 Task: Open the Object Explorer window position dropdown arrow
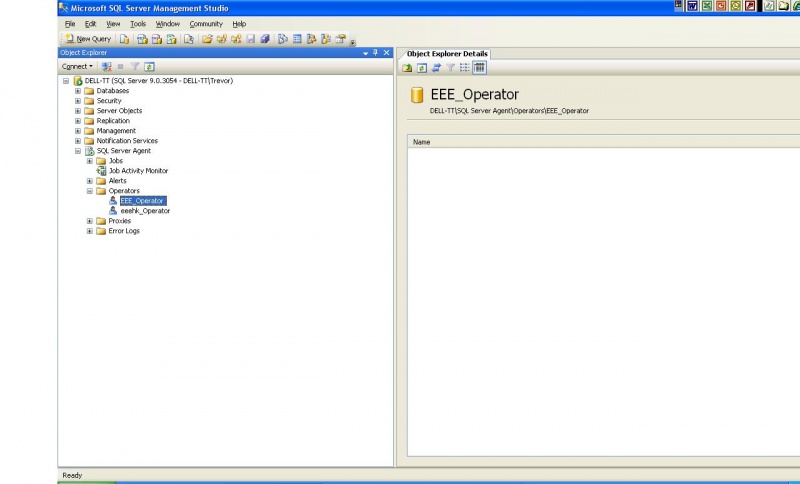click(x=365, y=53)
